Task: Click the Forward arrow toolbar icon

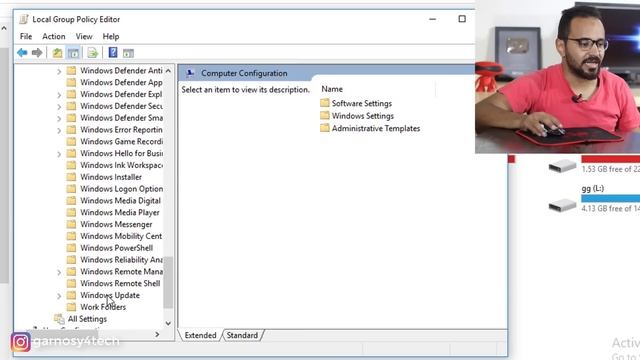Action: pos(37,53)
